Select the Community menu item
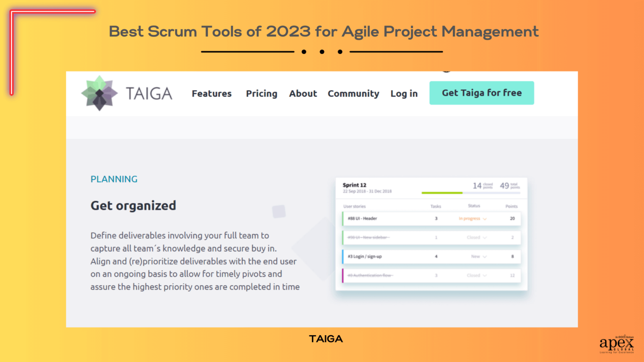The width and height of the screenshot is (644, 362). pyautogui.click(x=353, y=93)
